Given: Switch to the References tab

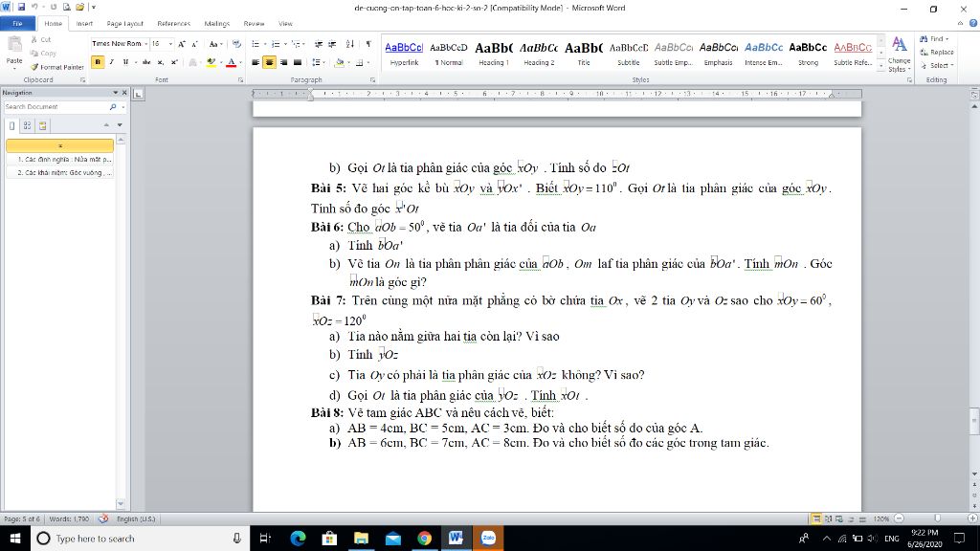Looking at the screenshot, I should click(174, 23).
